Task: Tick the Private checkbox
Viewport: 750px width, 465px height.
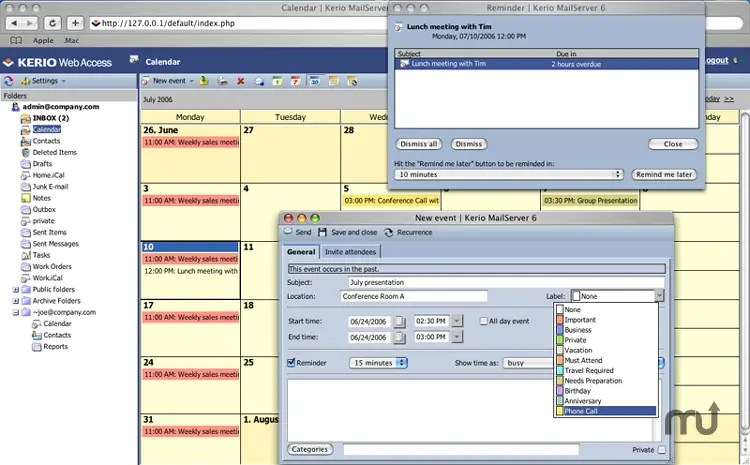Action: pyautogui.click(x=662, y=450)
